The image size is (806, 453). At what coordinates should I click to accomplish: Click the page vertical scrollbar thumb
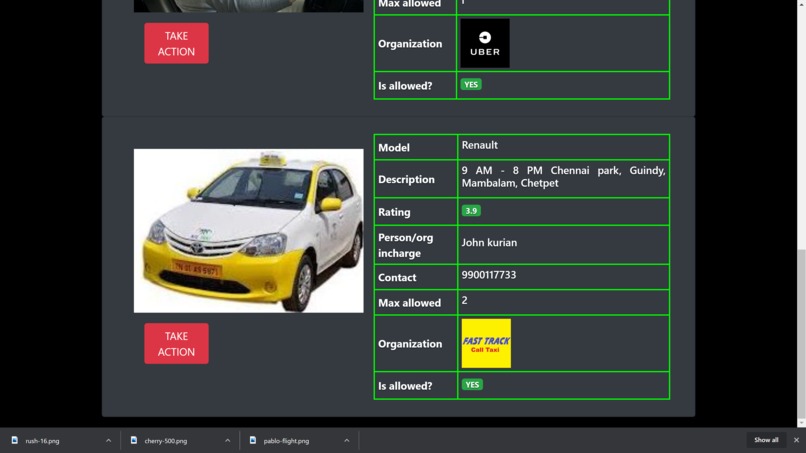tap(801, 332)
